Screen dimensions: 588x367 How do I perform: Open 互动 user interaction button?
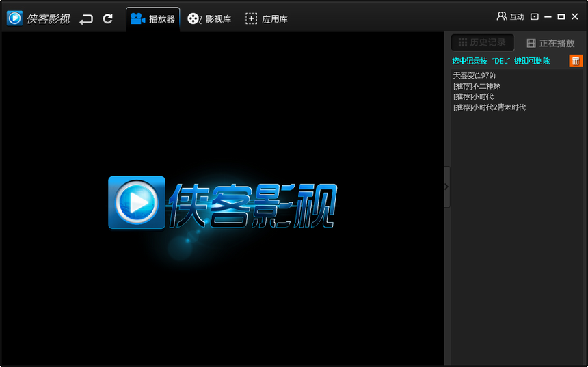pos(510,16)
